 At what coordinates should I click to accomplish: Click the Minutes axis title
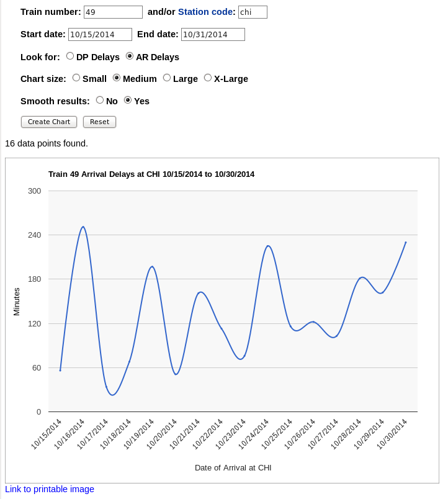[x=17, y=302]
